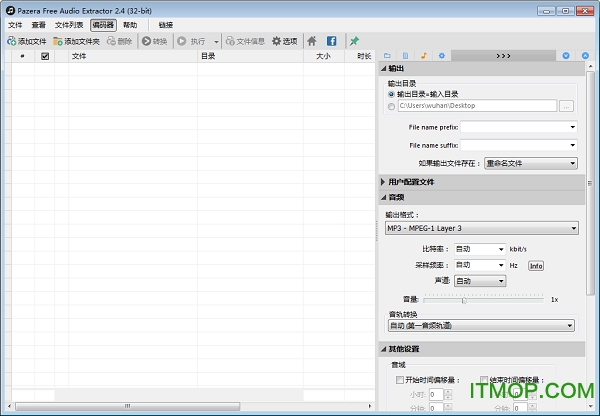Click the Pazera app icon in title bar
This screenshot has width=600, height=416.
click(x=11, y=11)
